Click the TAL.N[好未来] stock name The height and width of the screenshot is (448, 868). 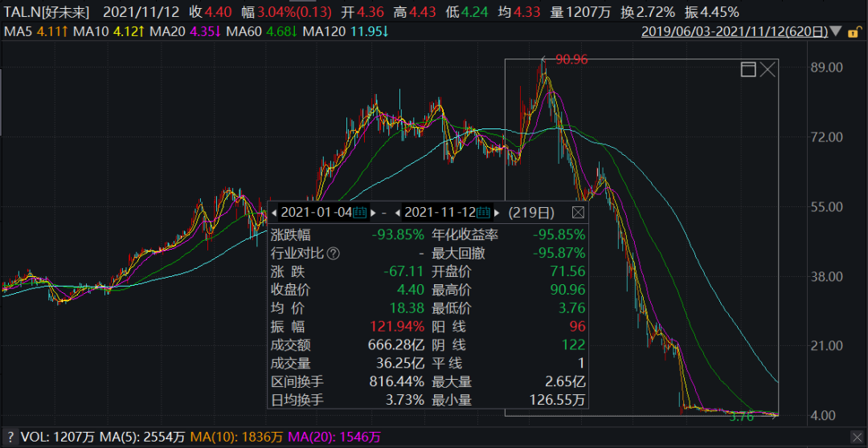click(47, 12)
